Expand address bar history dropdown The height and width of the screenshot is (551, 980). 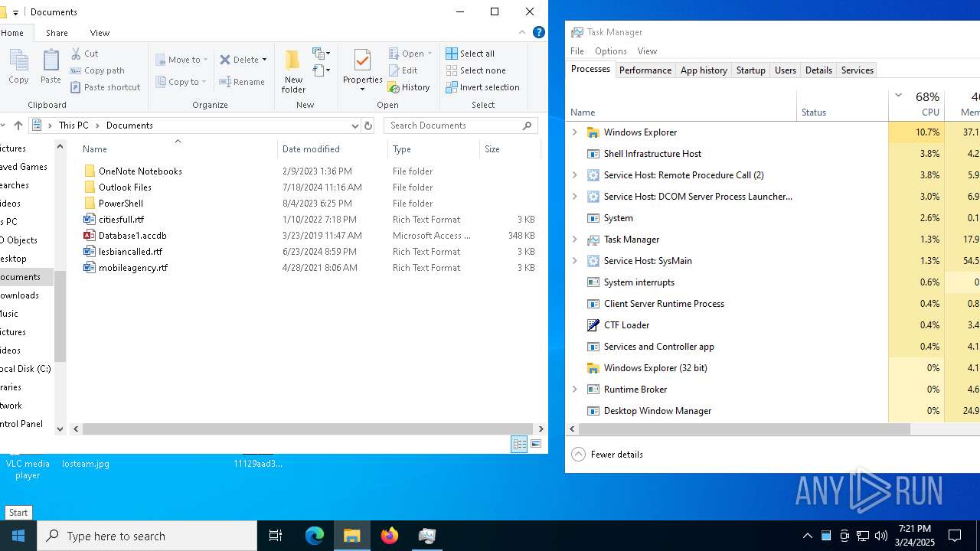pyautogui.click(x=354, y=126)
